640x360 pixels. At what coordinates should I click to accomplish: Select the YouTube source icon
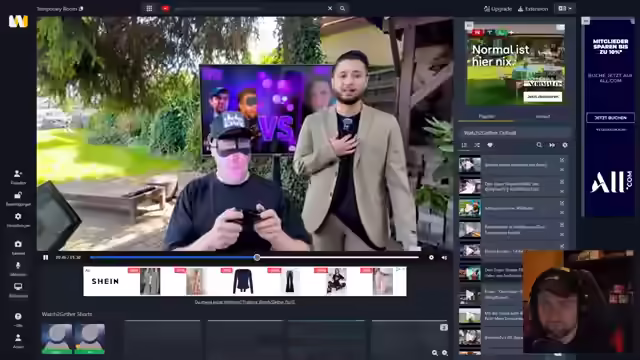(x=166, y=8)
